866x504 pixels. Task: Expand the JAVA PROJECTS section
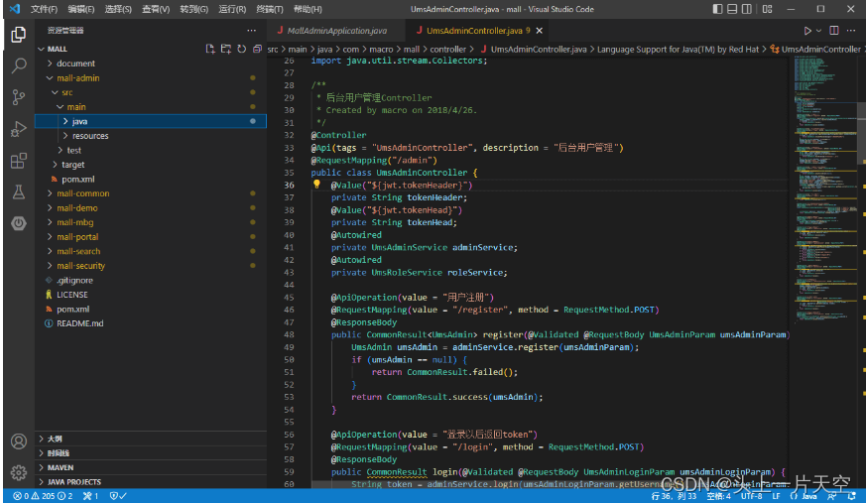[x=150, y=482]
